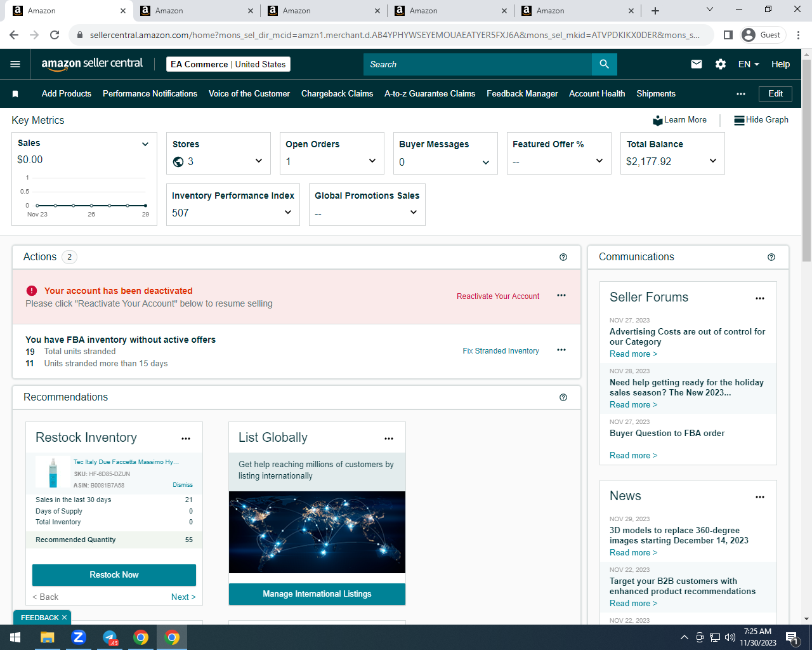812x650 pixels.
Task: Open Account Health in favorites bar
Action: coord(597,94)
